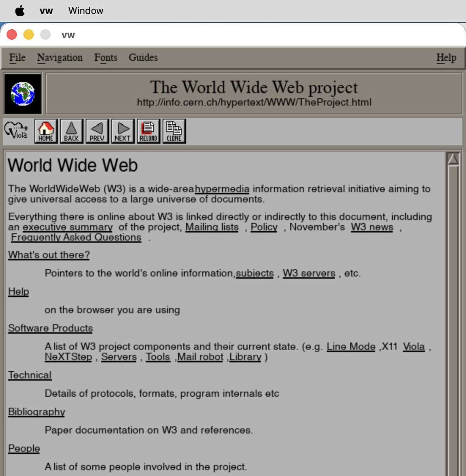The image size is (466, 476).
Task: Follow the Help link in the page
Action: (x=19, y=292)
